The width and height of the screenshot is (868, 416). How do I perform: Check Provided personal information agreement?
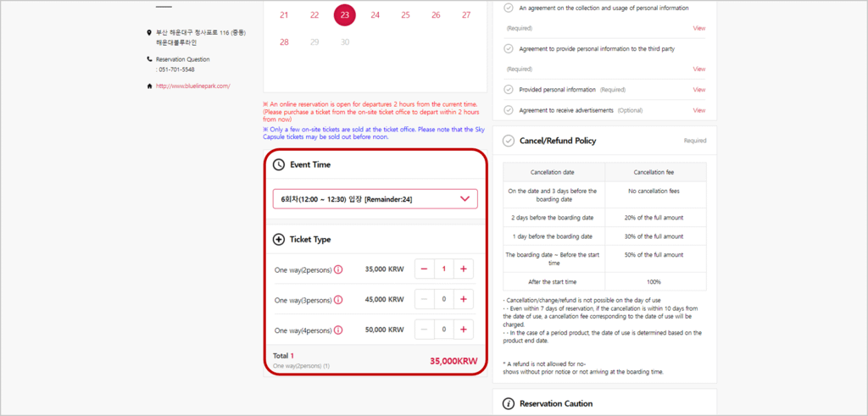point(509,90)
